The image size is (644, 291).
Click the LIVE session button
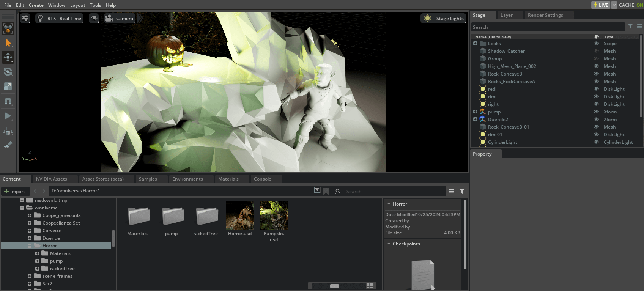pyautogui.click(x=601, y=5)
